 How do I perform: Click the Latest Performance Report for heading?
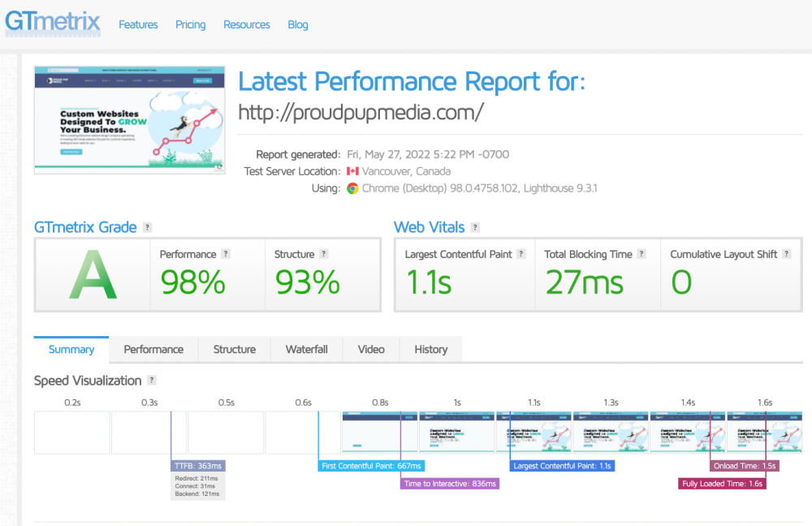[412, 82]
